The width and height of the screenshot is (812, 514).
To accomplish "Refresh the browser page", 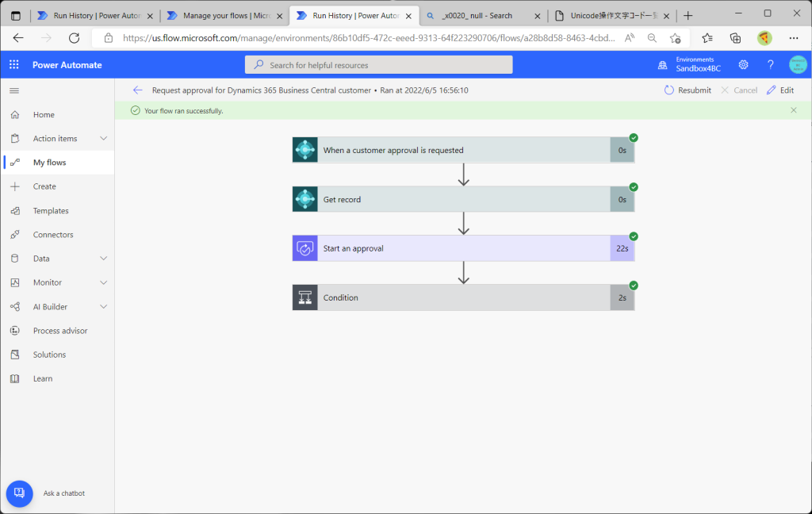I will coord(74,38).
